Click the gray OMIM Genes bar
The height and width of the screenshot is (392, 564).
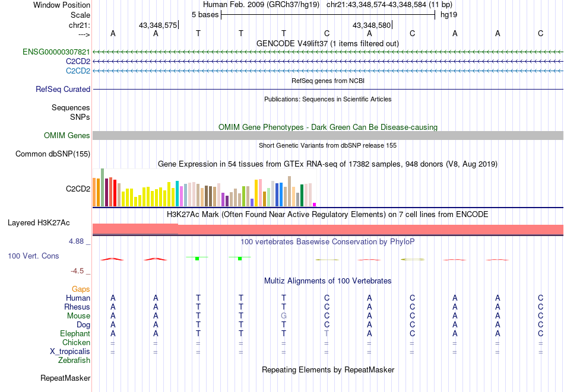328,135
